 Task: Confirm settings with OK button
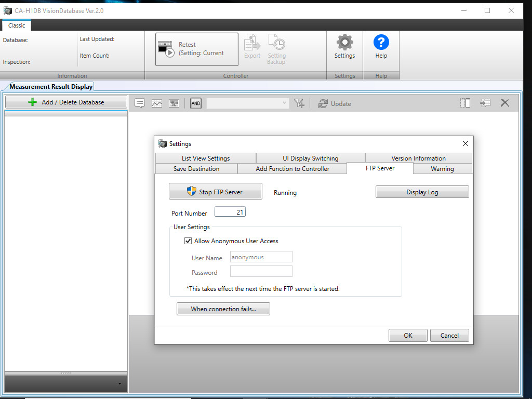(x=408, y=335)
